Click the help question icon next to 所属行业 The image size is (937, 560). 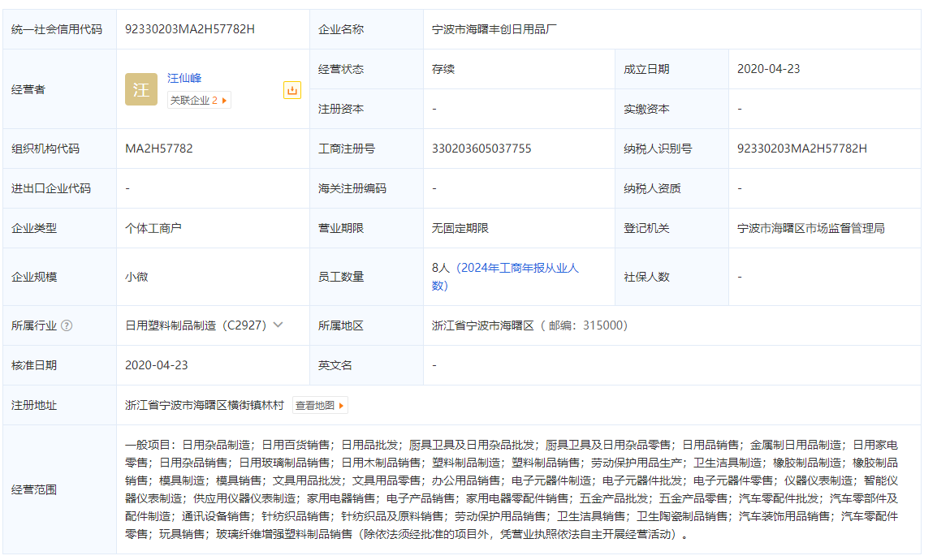[67, 325]
